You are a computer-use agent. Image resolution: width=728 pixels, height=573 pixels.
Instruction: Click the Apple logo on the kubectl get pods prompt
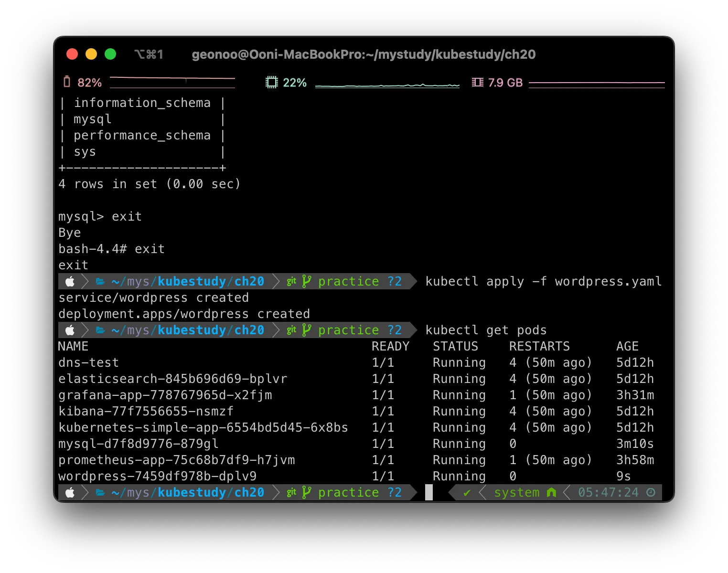[70, 330]
